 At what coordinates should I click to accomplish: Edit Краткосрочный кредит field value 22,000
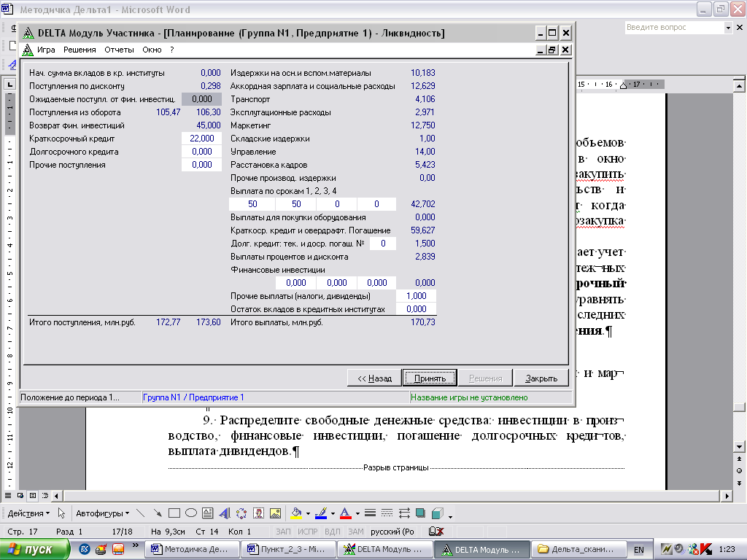(x=201, y=139)
